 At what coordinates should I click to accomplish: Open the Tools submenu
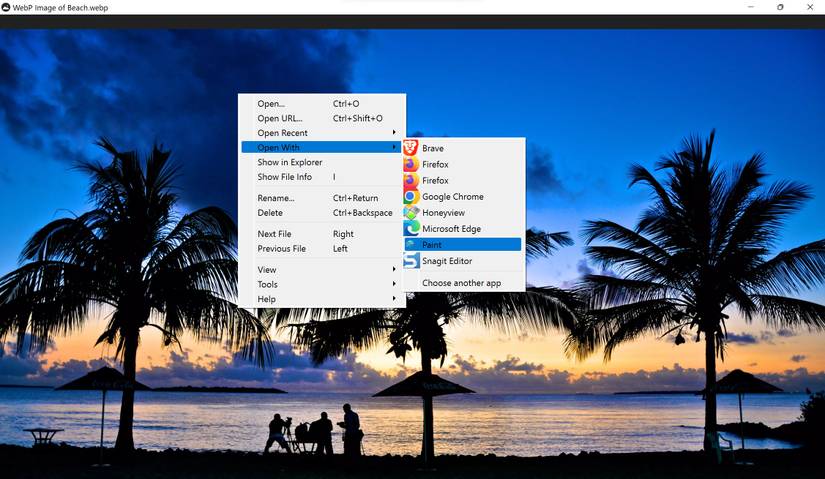323,284
